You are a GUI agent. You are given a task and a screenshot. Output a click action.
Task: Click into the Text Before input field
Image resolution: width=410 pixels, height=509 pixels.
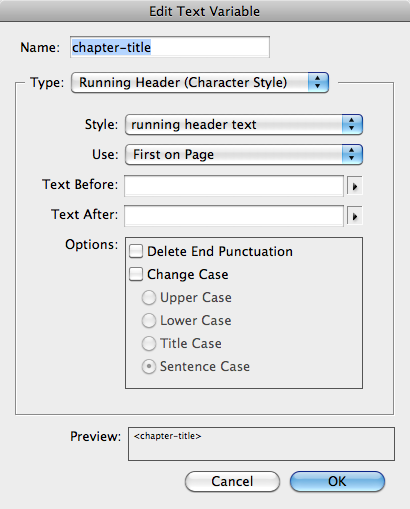coord(234,186)
